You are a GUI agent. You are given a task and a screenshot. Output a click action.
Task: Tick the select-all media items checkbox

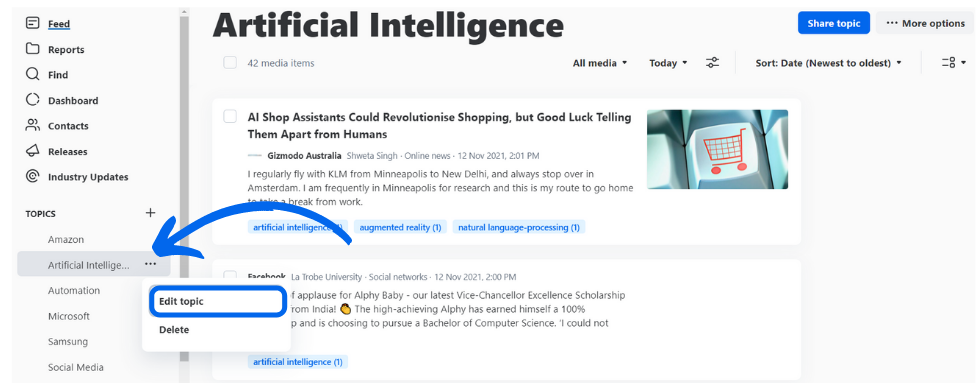click(x=230, y=63)
